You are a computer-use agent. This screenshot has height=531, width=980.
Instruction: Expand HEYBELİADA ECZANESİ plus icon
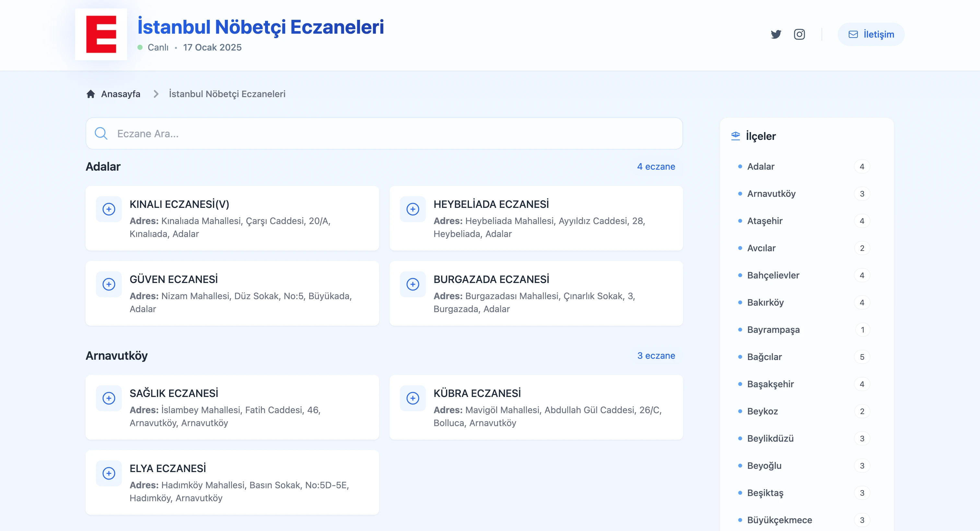[x=413, y=209]
